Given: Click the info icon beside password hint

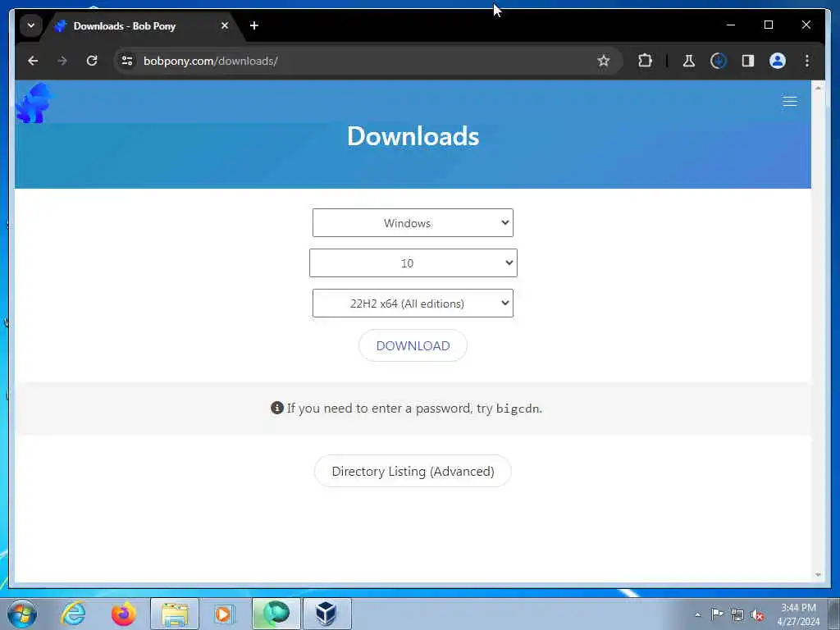Looking at the screenshot, I should click(x=277, y=408).
